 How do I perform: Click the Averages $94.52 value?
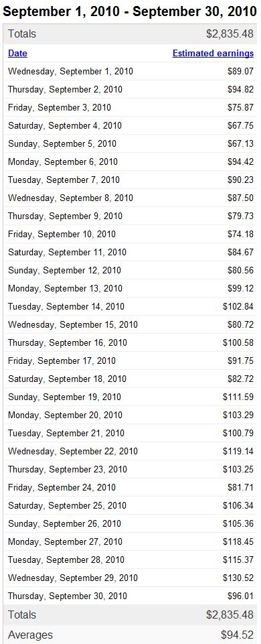click(x=238, y=635)
